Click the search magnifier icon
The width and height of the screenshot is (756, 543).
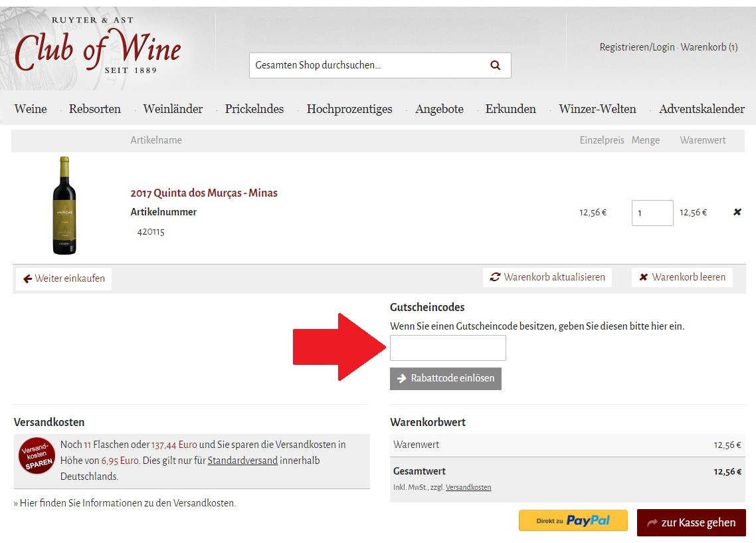495,65
